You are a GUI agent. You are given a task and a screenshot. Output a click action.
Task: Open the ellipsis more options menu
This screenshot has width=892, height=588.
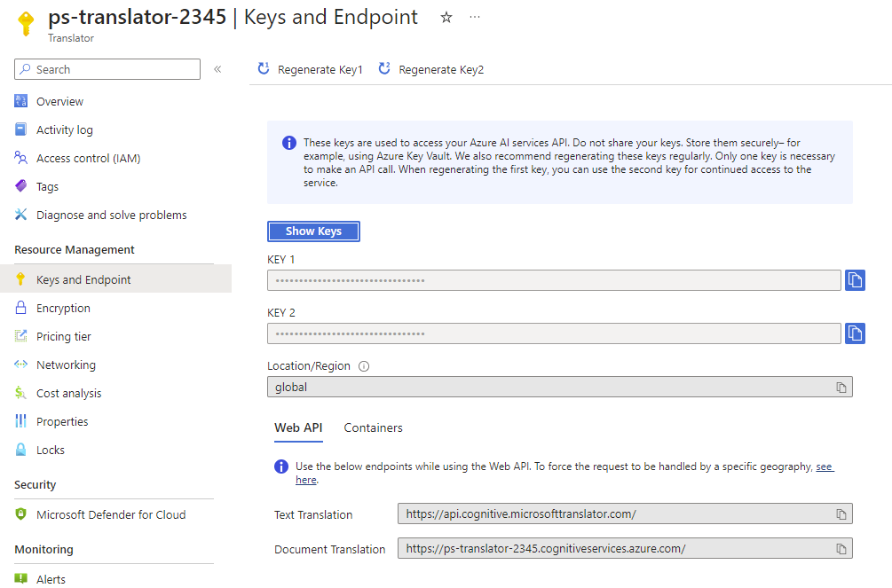click(x=475, y=18)
